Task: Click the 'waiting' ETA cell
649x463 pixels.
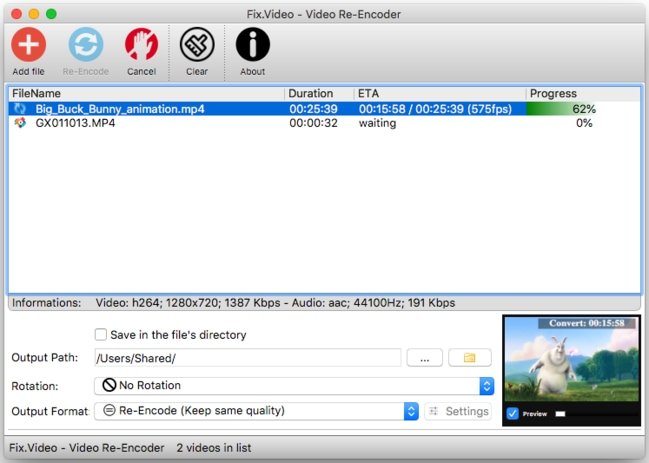Action: click(x=377, y=123)
